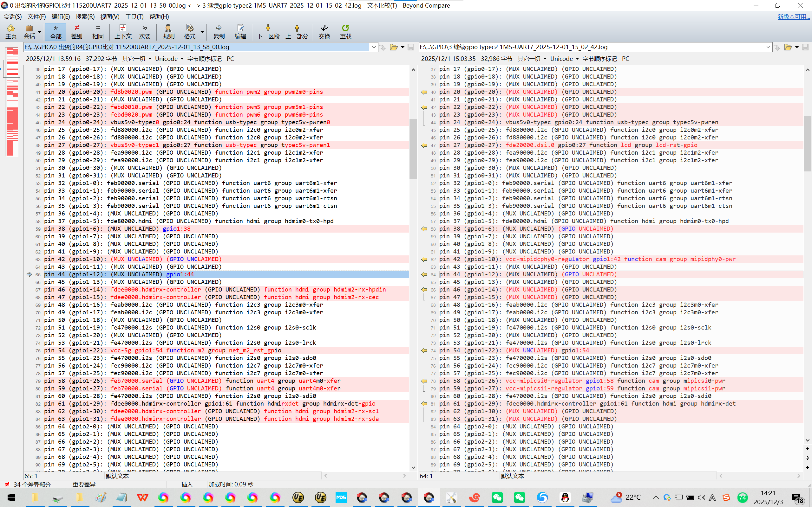This screenshot has height=507, width=812.
Task: Expand the left file path dropdown
Action: tap(374, 47)
